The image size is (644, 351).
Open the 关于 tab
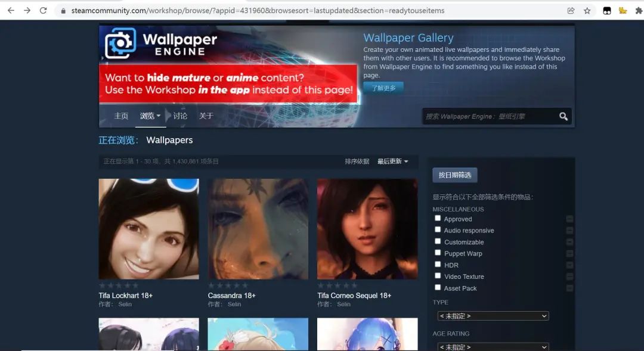coord(206,116)
